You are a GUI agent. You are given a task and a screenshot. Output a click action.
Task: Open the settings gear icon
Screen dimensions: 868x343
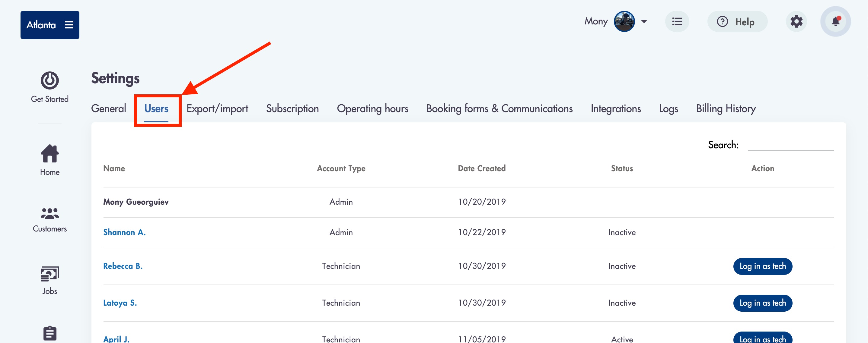(x=796, y=21)
